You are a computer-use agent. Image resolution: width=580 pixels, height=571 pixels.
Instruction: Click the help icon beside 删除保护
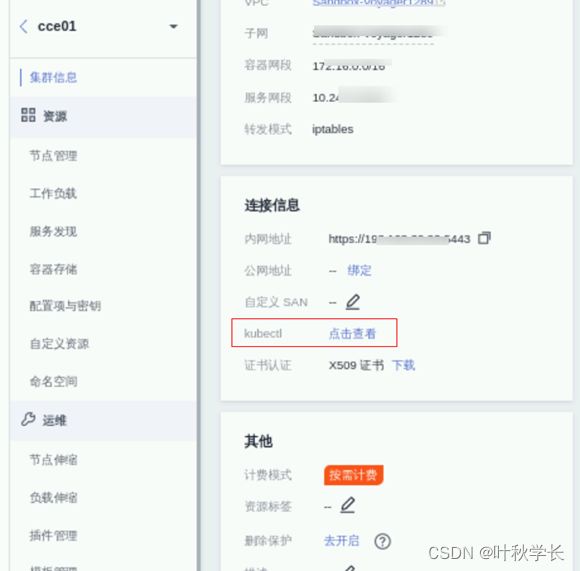coord(382,542)
